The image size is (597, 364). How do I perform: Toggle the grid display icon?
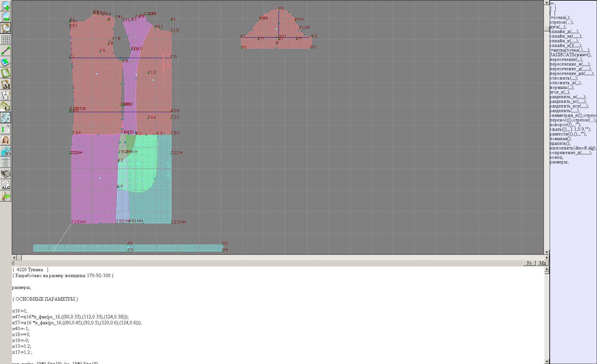[x=6, y=39]
